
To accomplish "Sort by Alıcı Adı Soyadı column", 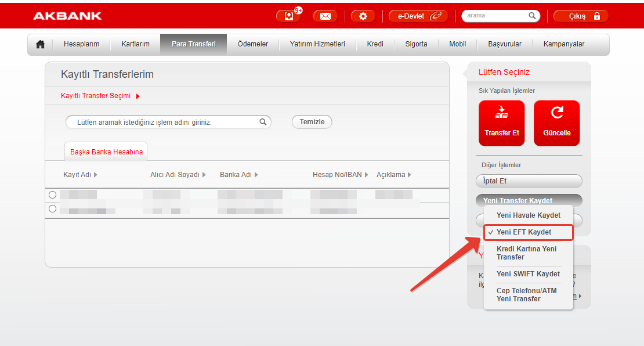I will tap(178, 175).
